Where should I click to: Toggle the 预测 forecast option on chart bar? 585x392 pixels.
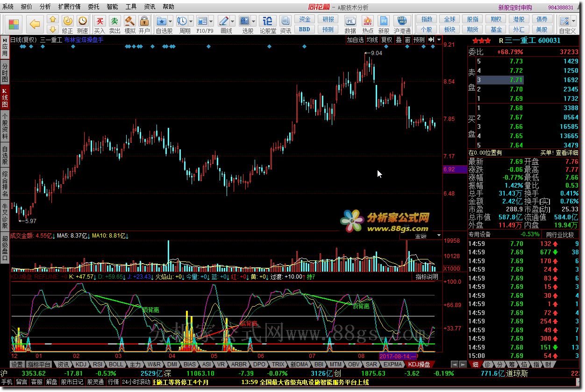pos(419,40)
